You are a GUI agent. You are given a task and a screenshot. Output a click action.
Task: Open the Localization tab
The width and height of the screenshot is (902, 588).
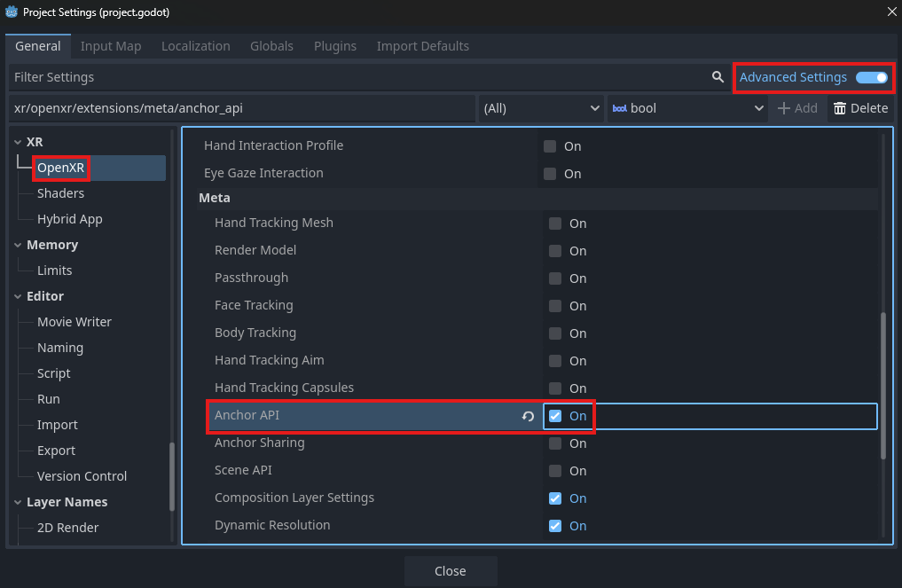click(196, 46)
